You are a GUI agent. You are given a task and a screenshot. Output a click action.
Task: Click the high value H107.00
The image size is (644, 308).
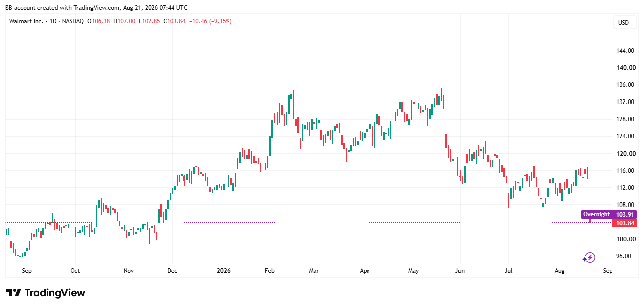tap(124, 21)
